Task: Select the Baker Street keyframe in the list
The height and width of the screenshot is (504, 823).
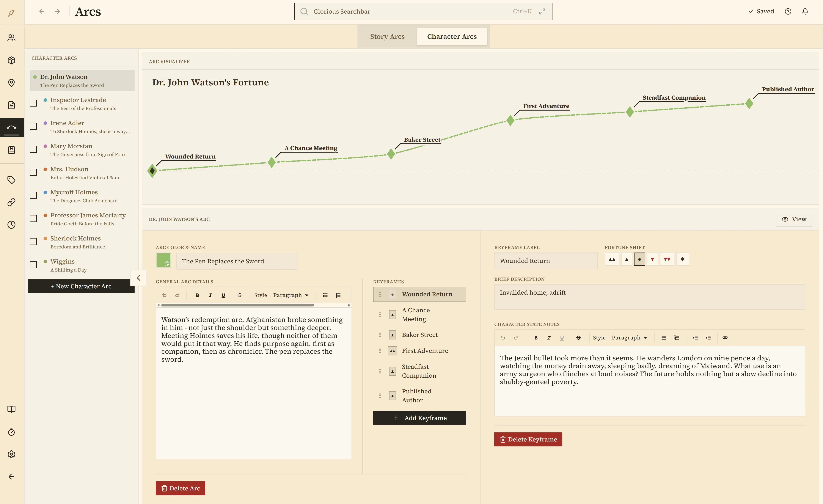Action: point(419,335)
